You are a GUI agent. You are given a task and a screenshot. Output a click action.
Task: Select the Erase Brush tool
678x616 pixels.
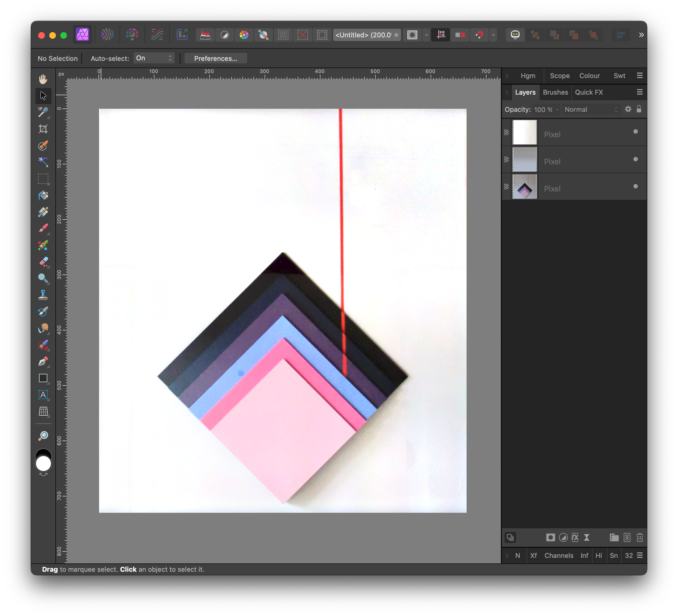click(x=43, y=262)
